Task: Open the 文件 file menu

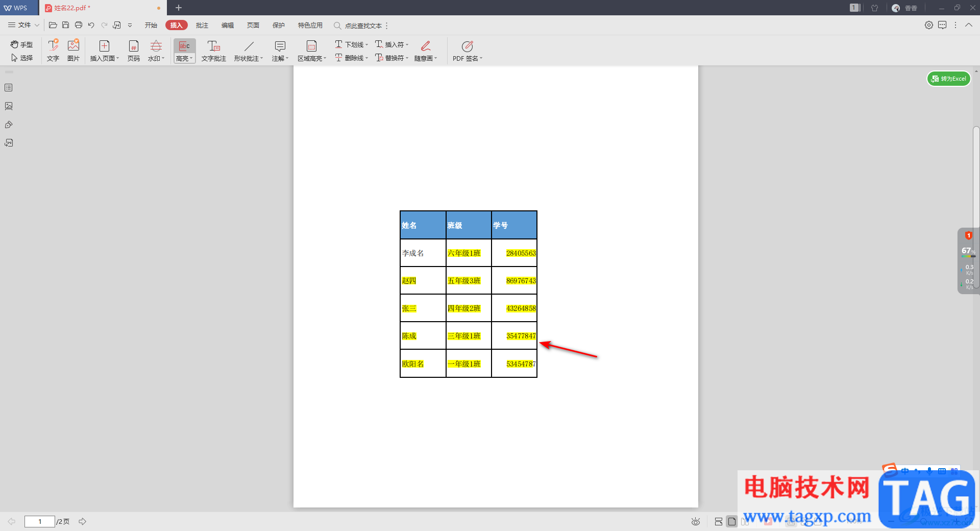Action: click(23, 25)
